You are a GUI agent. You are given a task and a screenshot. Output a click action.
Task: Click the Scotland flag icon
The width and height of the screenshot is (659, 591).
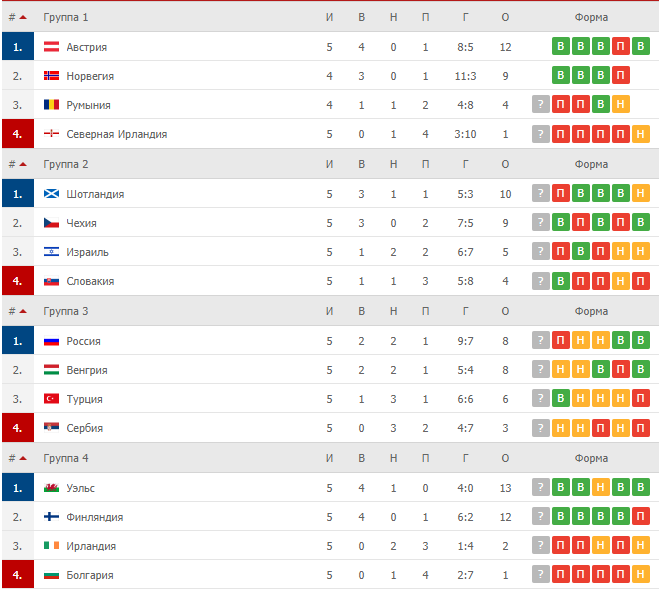pos(51,194)
